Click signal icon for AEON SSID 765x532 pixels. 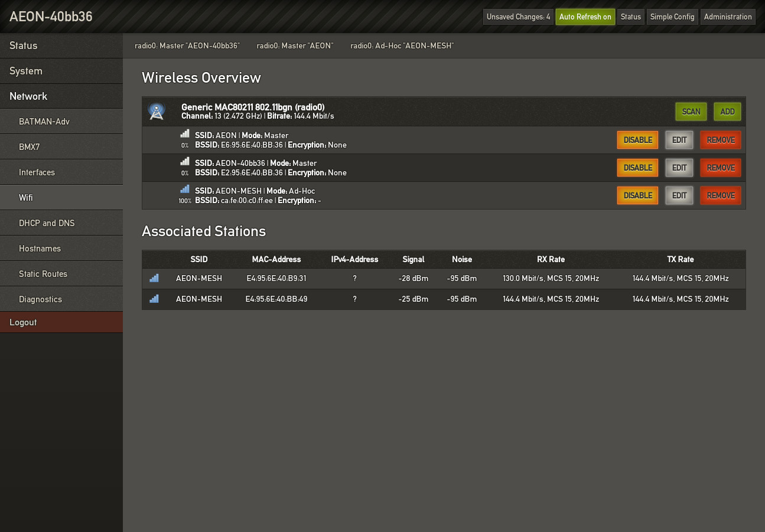185,134
